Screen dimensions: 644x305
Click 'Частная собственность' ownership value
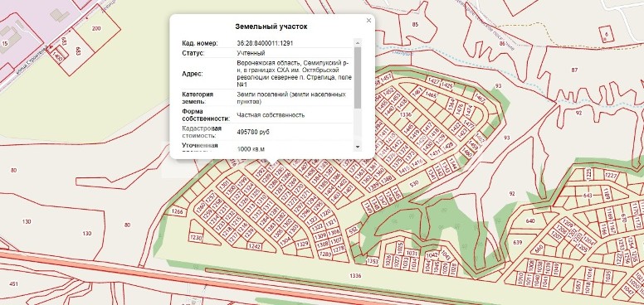271,115
